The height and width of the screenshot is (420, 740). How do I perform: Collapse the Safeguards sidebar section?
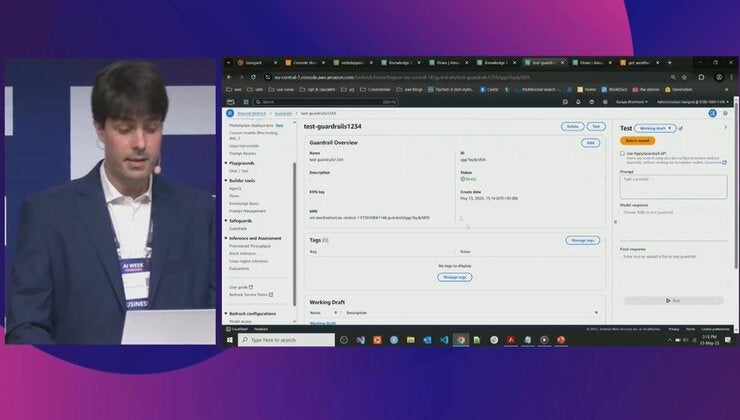pyautogui.click(x=226, y=221)
